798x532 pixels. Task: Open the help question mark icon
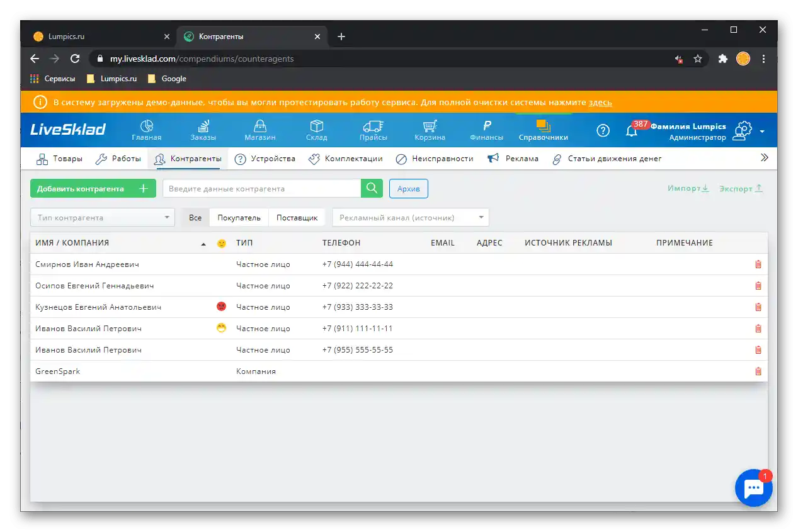[602, 130]
